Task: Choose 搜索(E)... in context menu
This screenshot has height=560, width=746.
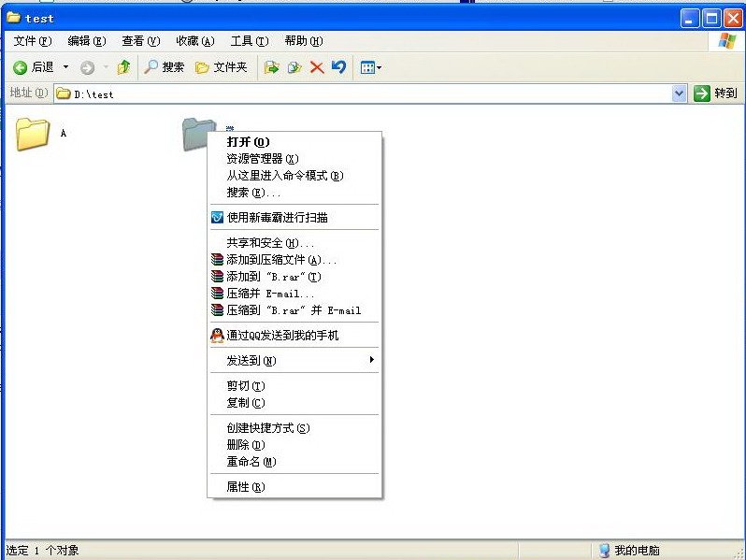Action: pos(294,193)
